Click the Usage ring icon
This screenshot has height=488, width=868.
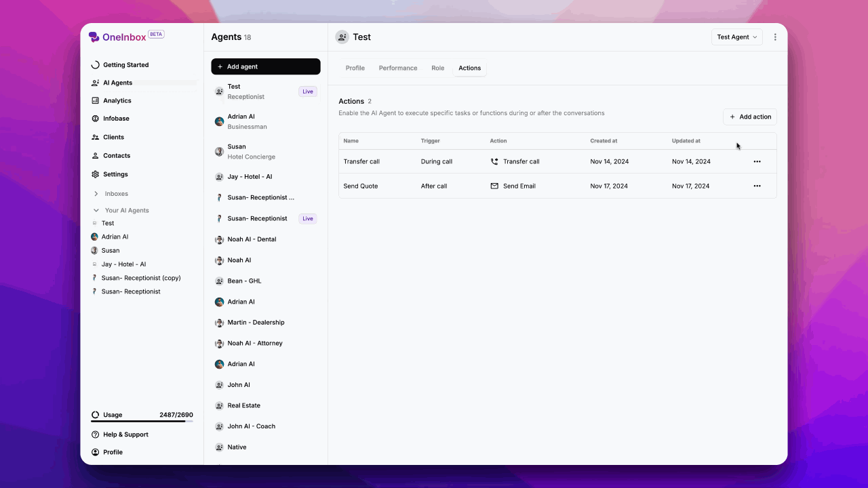(x=95, y=415)
